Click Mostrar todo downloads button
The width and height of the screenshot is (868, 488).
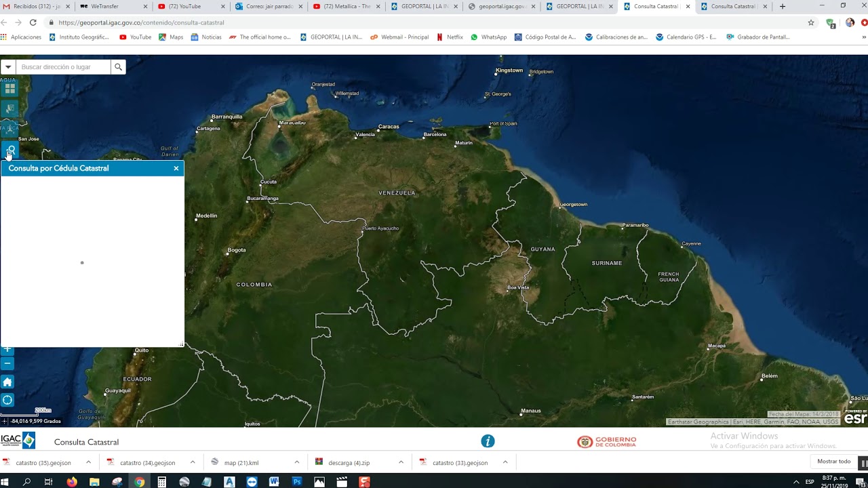tap(834, 462)
